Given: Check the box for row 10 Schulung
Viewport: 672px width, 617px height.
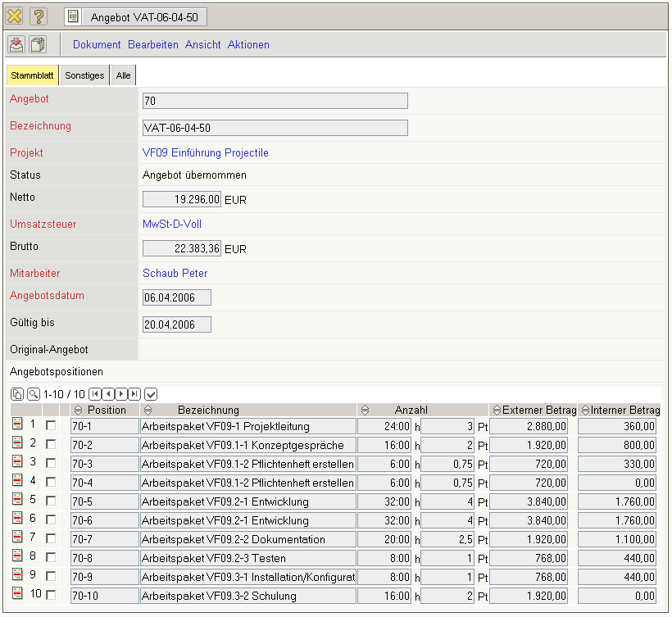Looking at the screenshot, I should pyautogui.click(x=51, y=596).
